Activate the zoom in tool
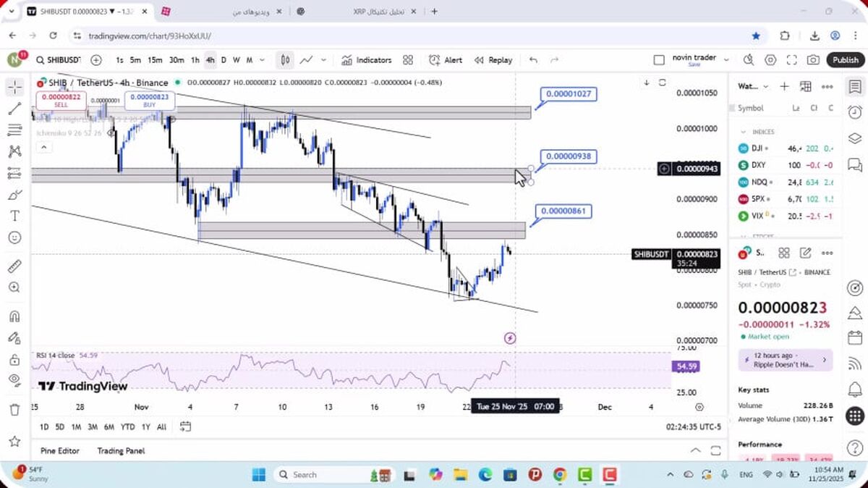 (x=14, y=287)
